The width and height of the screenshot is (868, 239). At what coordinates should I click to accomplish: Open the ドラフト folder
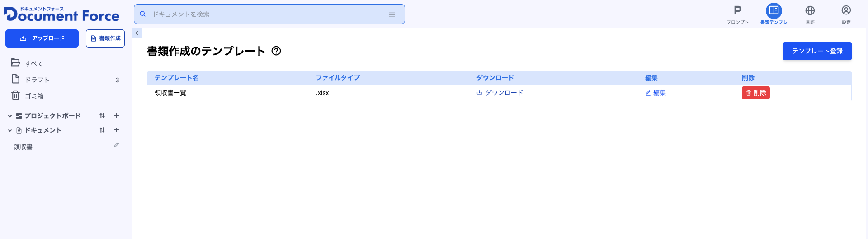coord(37,80)
